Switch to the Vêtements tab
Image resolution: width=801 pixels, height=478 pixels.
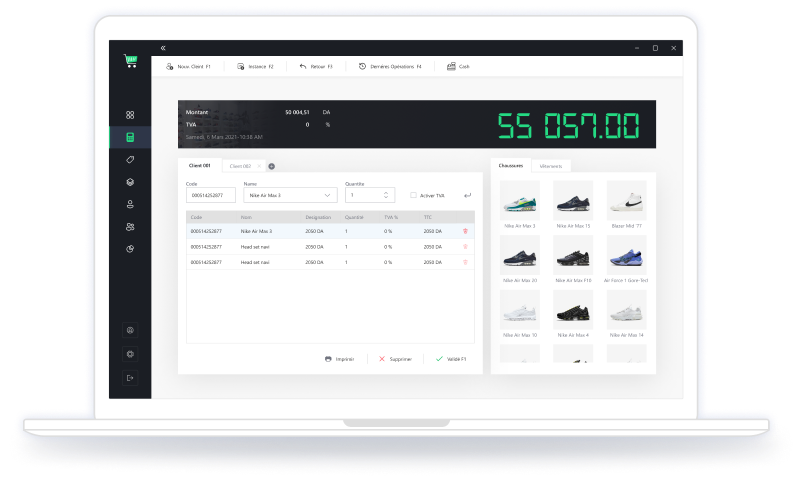(x=550, y=166)
